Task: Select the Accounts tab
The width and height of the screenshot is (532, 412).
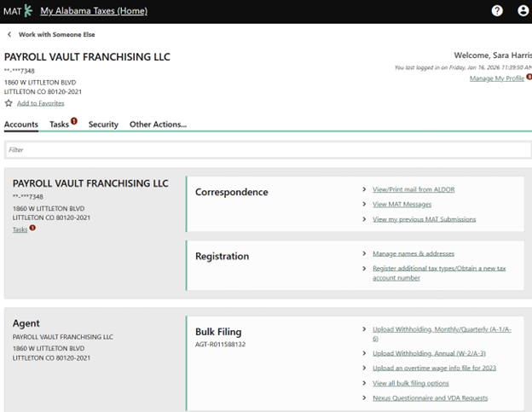Action: [21, 125]
